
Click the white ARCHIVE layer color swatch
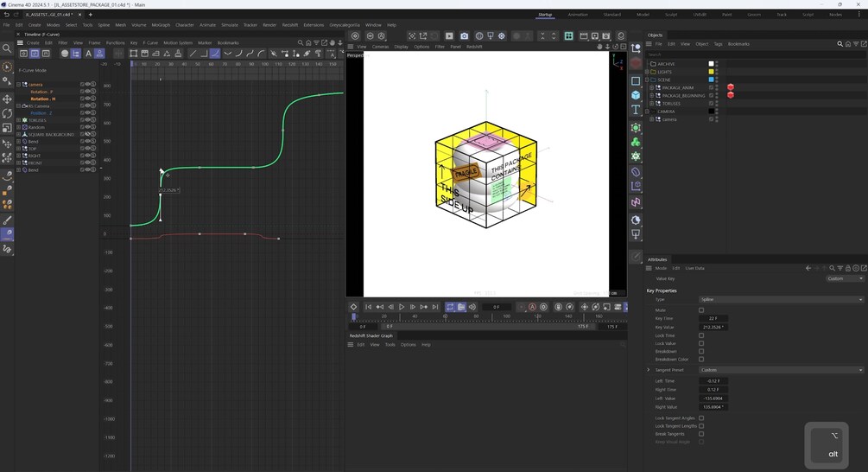coord(712,64)
